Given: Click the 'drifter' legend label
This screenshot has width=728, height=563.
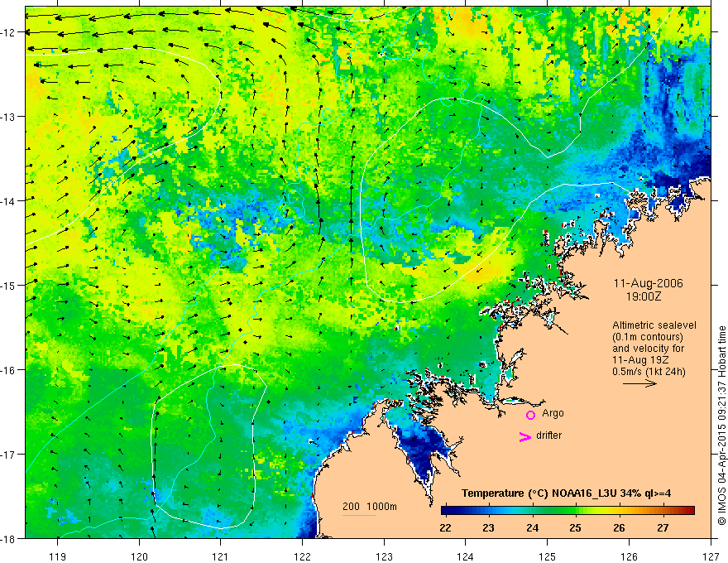Looking at the screenshot, I should coord(548,435).
